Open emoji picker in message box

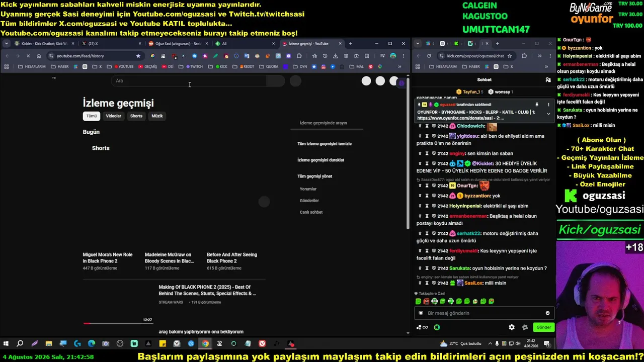[547, 313]
